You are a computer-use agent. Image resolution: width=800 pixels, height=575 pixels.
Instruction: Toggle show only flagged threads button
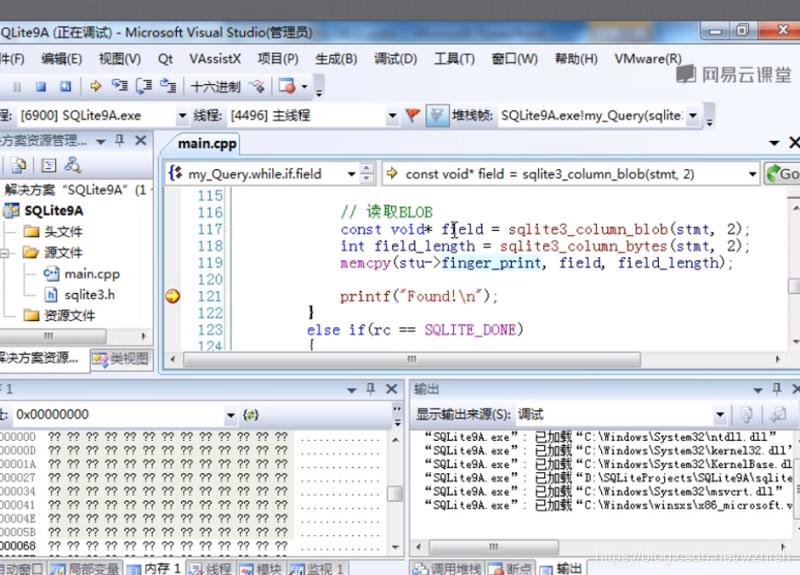(x=437, y=115)
